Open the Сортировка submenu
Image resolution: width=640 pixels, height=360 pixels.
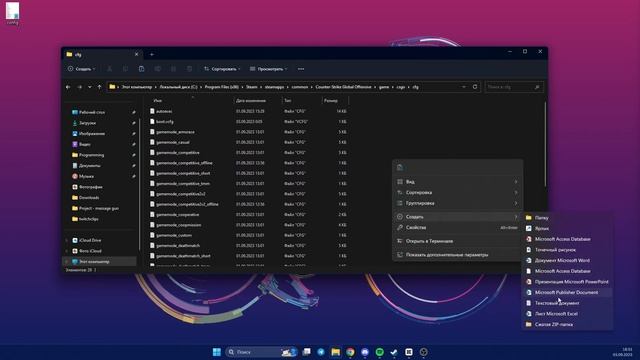[x=458, y=192]
